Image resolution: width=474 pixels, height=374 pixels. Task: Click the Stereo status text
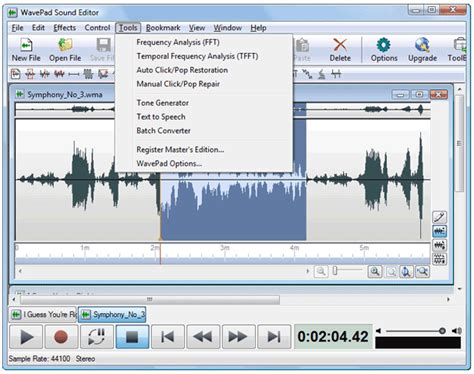tap(85, 359)
